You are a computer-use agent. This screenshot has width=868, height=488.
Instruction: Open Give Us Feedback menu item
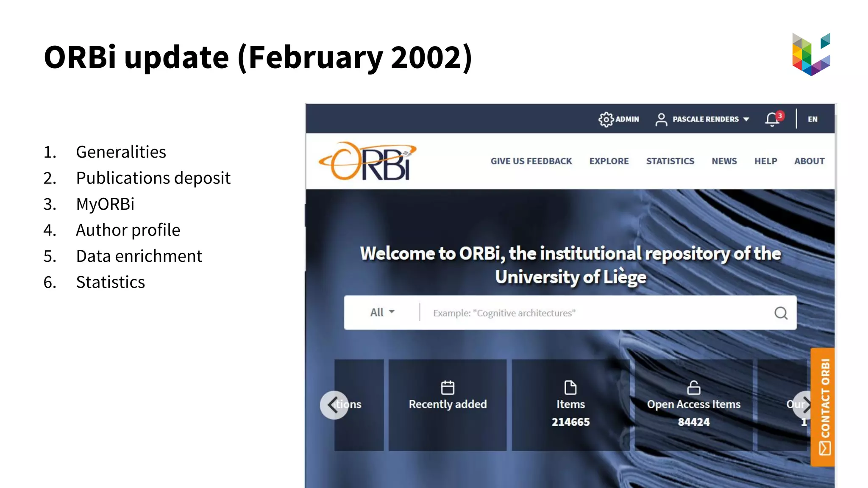(x=531, y=161)
